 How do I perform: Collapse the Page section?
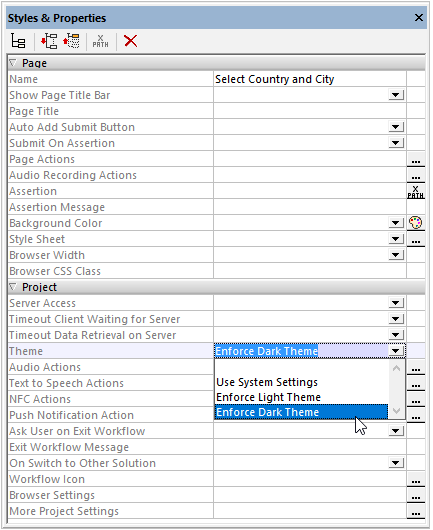tap(13, 63)
